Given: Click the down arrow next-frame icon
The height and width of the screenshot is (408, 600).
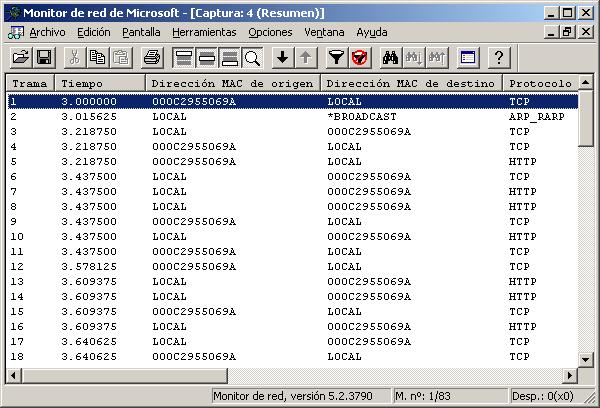Looking at the screenshot, I should 282,57.
